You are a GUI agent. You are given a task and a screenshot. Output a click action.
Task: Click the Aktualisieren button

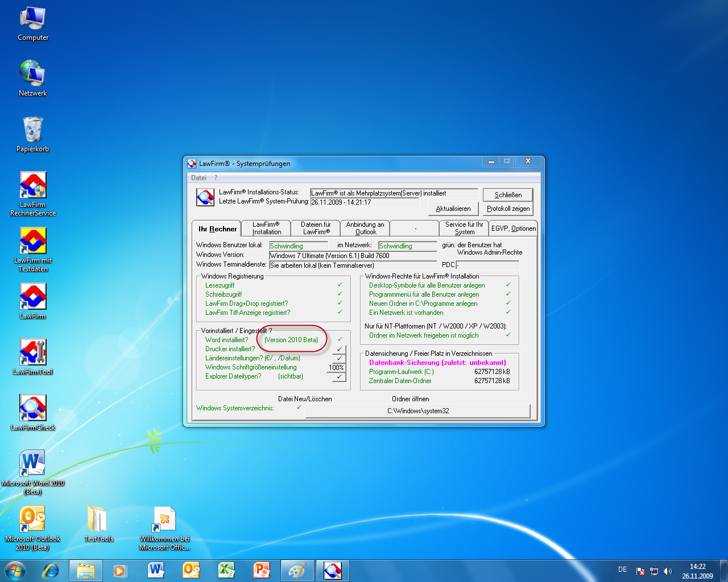pyautogui.click(x=453, y=209)
